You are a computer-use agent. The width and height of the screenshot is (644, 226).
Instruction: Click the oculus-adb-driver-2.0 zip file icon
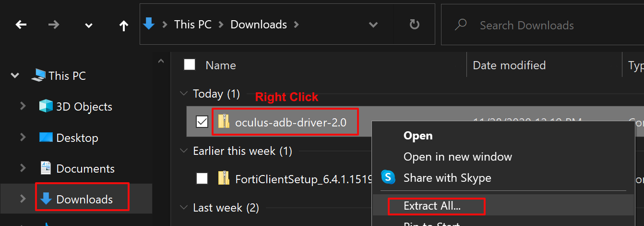tap(224, 122)
